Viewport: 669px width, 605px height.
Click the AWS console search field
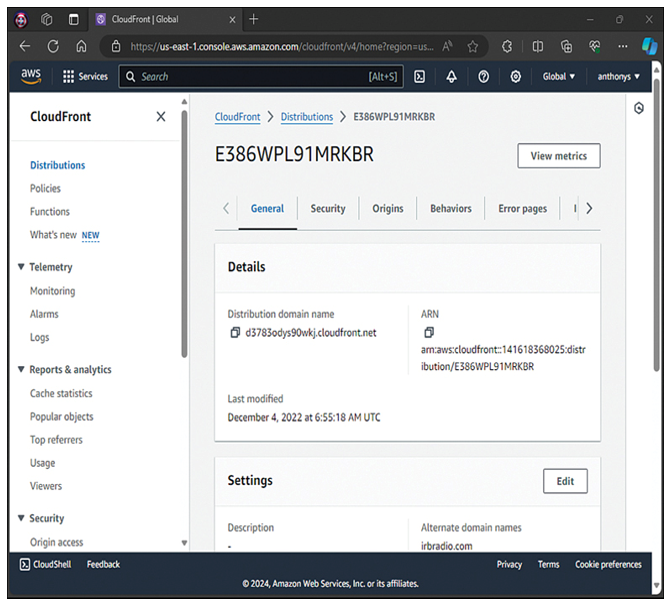pyautogui.click(x=261, y=77)
